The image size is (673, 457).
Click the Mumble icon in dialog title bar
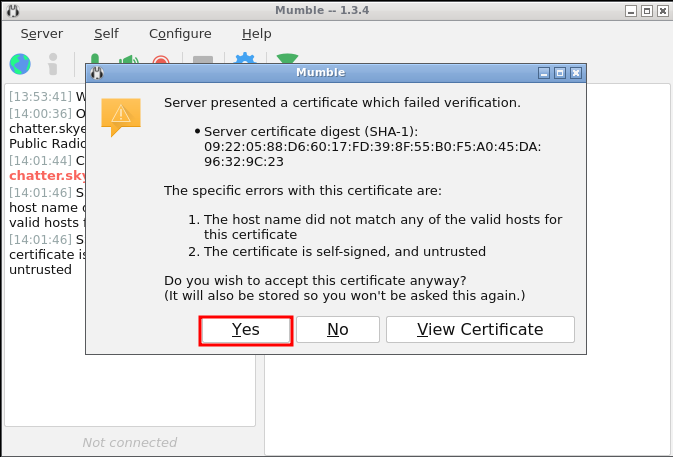tap(97, 73)
